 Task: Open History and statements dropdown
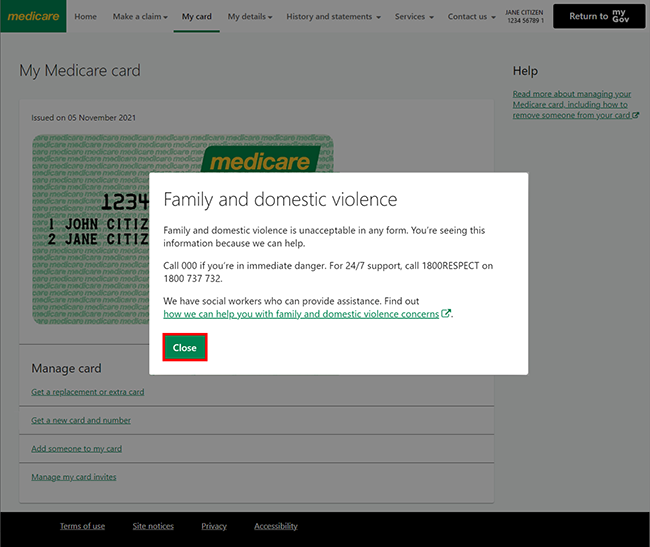[x=334, y=17]
